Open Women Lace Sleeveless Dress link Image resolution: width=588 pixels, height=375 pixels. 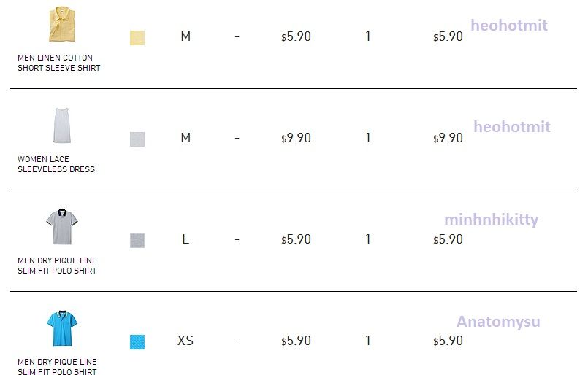(x=56, y=164)
